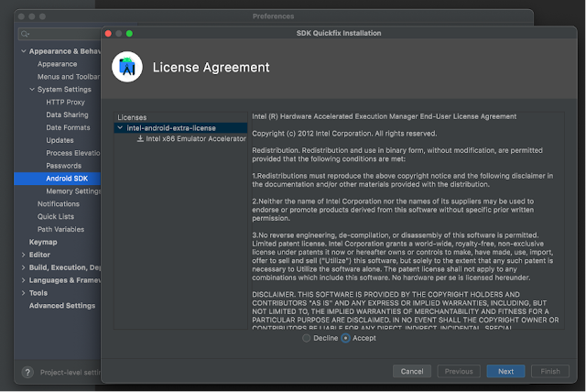Click the Preferences search input field

click(60, 34)
